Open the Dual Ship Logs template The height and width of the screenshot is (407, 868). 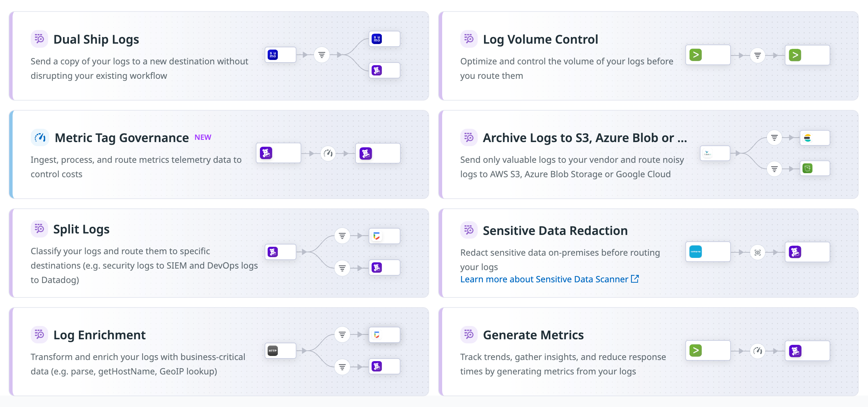tap(96, 40)
